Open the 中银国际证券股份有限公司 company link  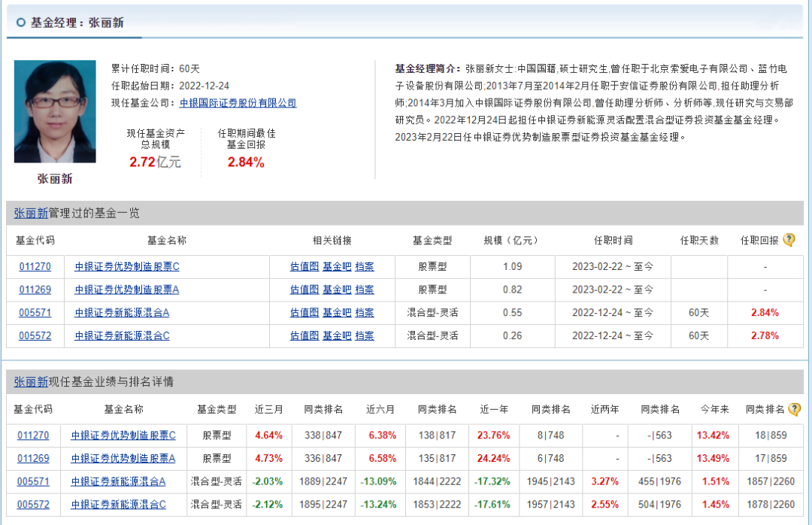pos(238,102)
